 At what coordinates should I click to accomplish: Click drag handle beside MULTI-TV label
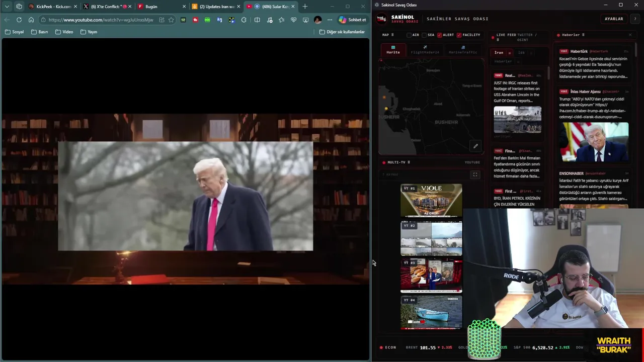[x=409, y=162]
